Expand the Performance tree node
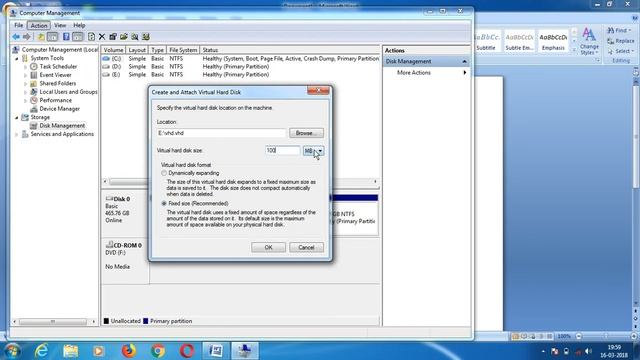 pyautogui.click(x=26, y=100)
